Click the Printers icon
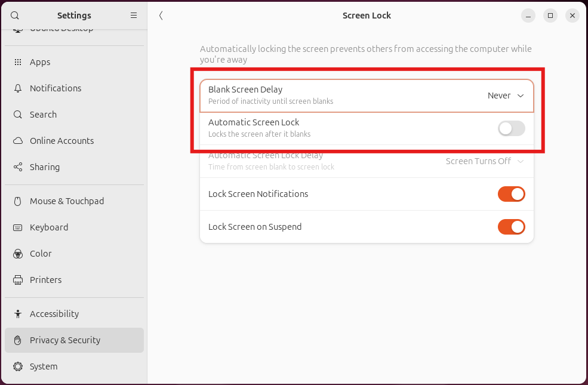Screen dimensions: 588x385 pyautogui.click(x=18, y=280)
